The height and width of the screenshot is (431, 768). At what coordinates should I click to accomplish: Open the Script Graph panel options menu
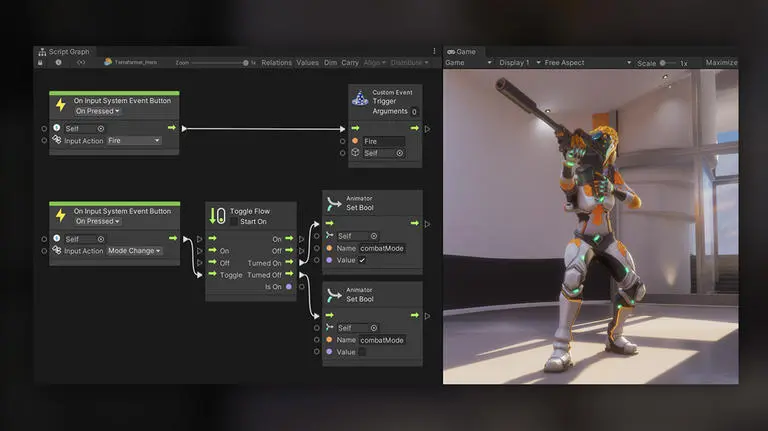point(434,51)
